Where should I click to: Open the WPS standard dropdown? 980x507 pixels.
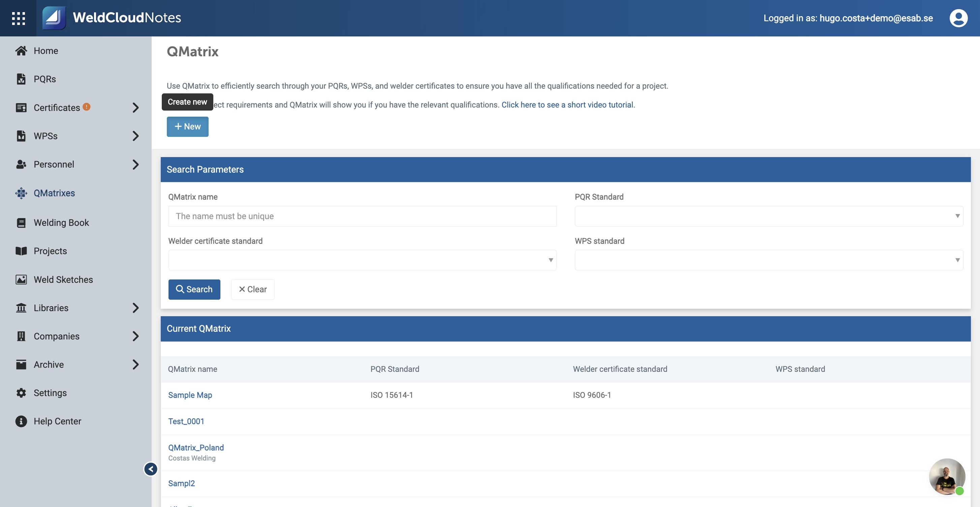pos(768,260)
